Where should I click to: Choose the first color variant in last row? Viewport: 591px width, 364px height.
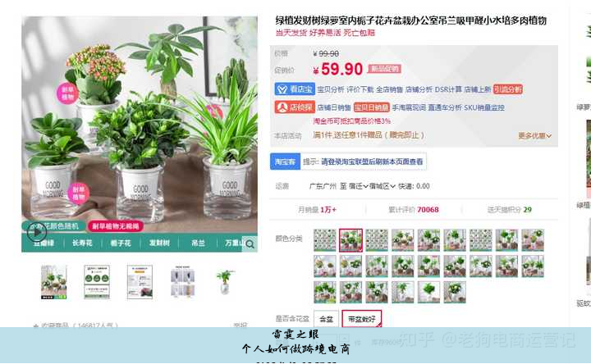324,292
